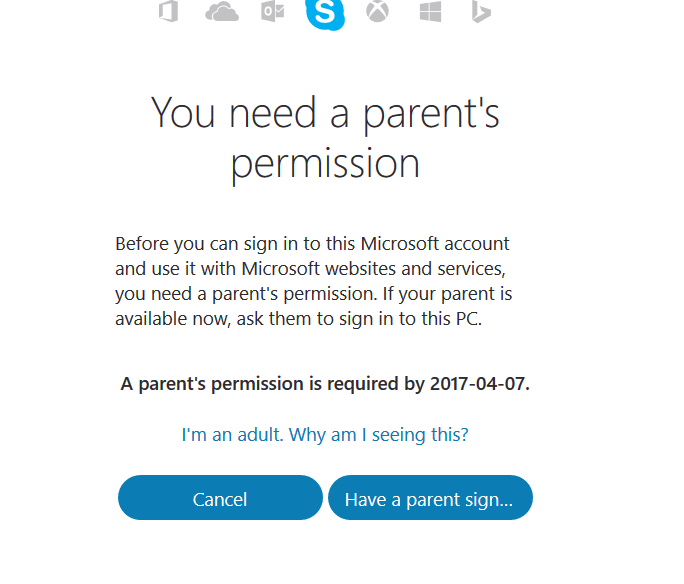Click the word "permission" in the heading
The height and width of the screenshot is (584, 684).
[x=325, y=164]
